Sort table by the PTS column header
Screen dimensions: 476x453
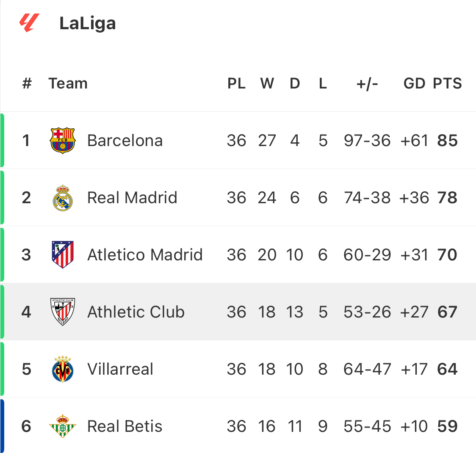[x=447, y=83]
